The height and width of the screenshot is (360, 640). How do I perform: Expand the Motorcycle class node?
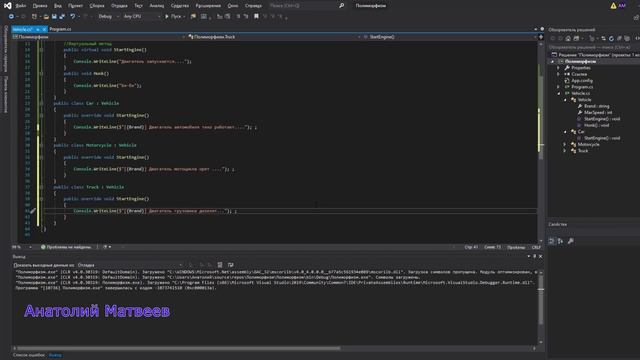(x=565, y=144)
